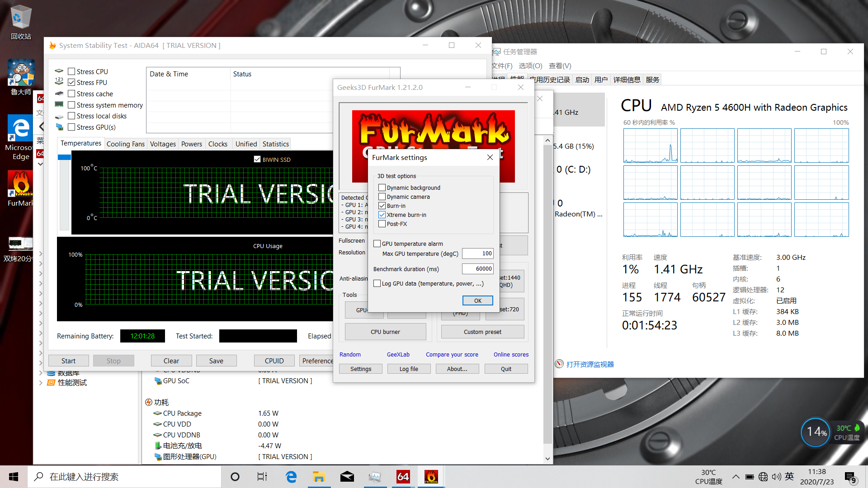Open the Clocks tab
This screenshot has width=868, height=488.
pos(218,144)
